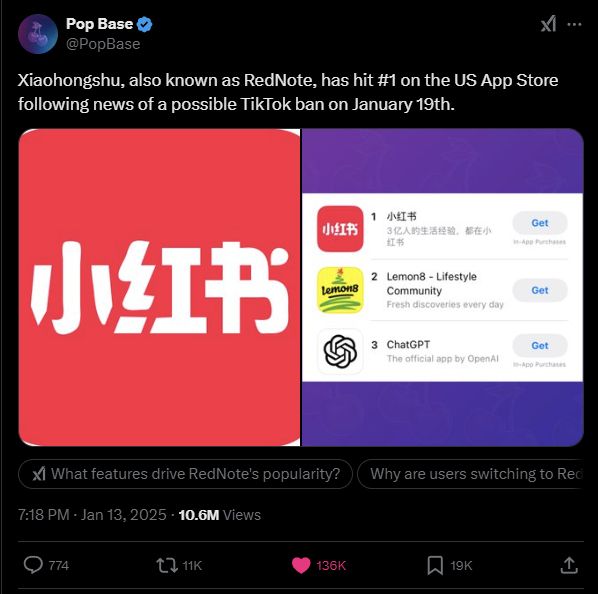The height and width of the screenshot is (594, 598).
Task: View the 10.6M Views analytics
Action: point(220,515)
